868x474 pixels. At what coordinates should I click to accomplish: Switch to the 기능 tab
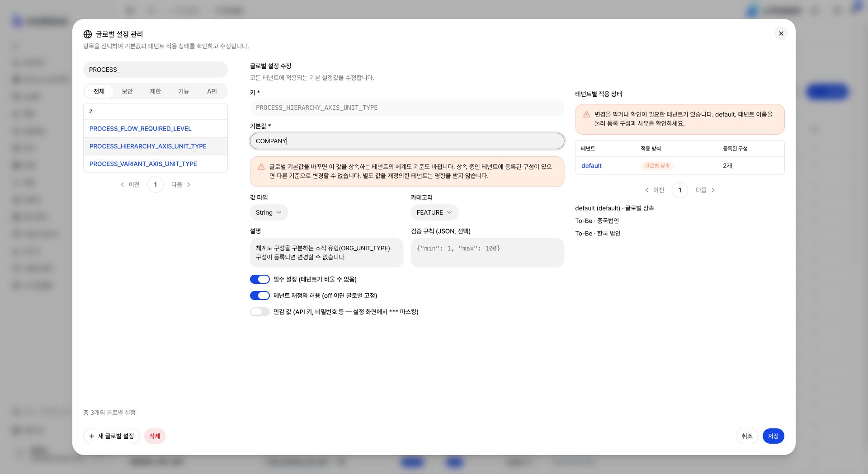tap(184, 91)
